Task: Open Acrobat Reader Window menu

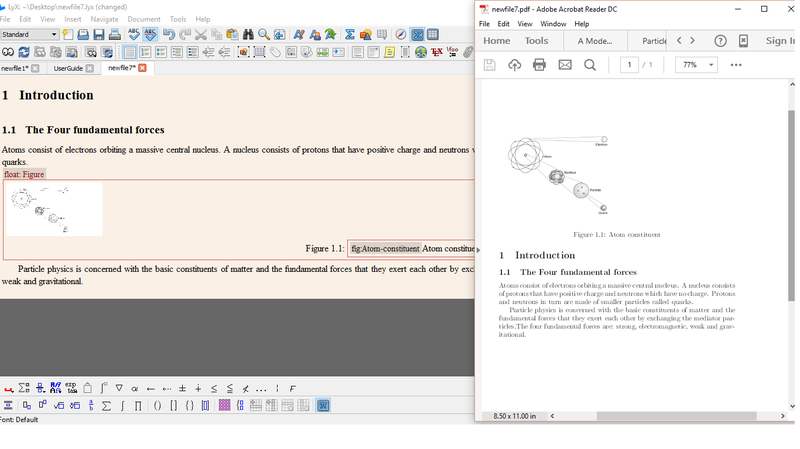Action: pyautogui.click(x=553, y=24)
